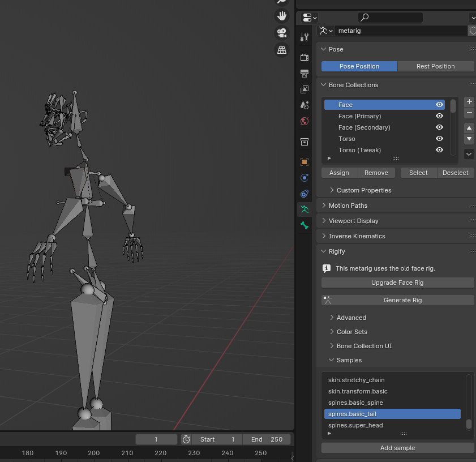The width and height of the screenshot is (476, 462).
Task: Toggle visibility of Face (Secondary) collection
Action: [439, 127]
